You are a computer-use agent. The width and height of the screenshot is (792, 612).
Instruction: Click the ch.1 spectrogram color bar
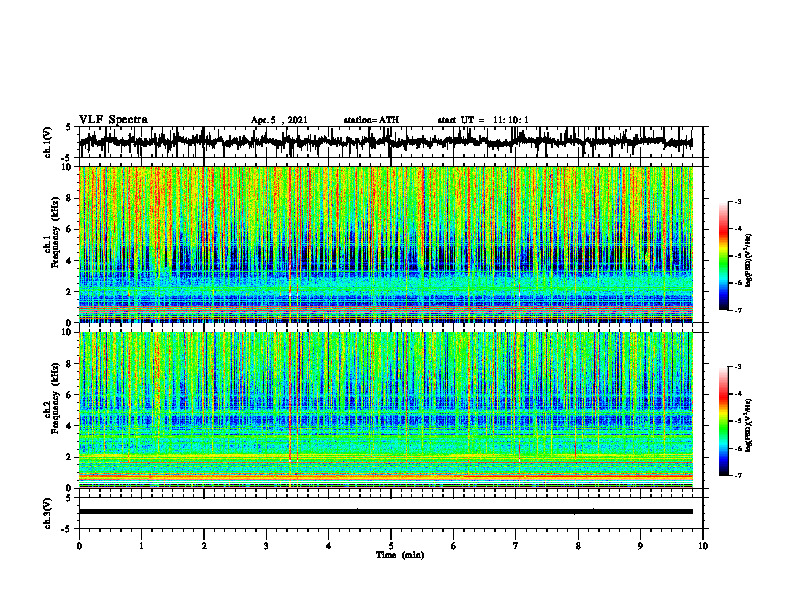click(724, 256)
